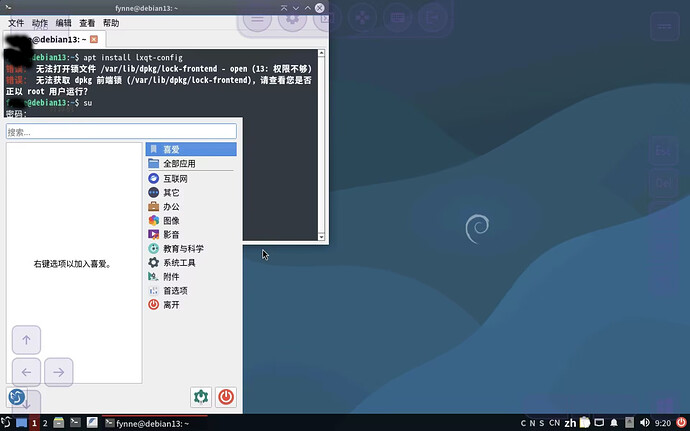Screen dimensions: 690x431
Task: Open the 动作 menu in the terminal
Action: [40, 23]
